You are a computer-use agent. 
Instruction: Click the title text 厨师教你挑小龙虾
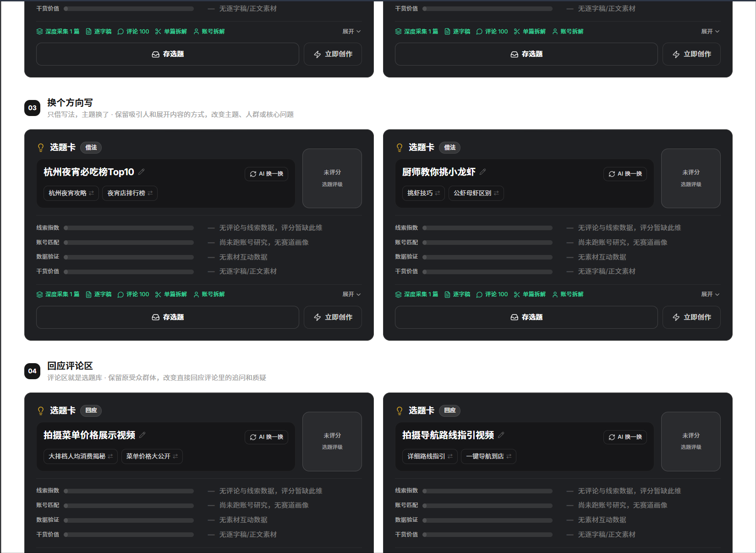(x=439, y=172)
